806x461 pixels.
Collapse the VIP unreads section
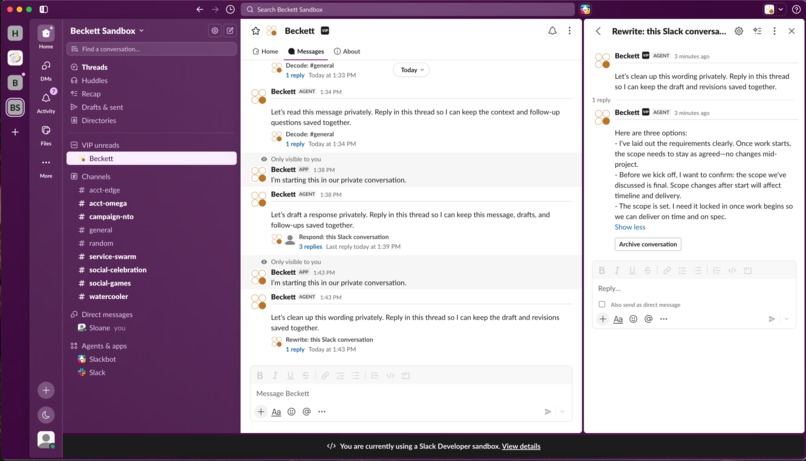(x=74, y=145)
